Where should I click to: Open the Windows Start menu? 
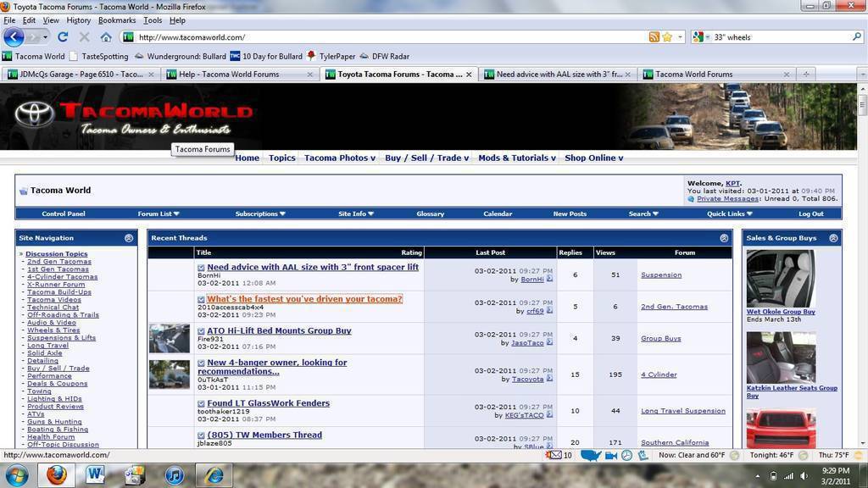click(x=17, y=475)
